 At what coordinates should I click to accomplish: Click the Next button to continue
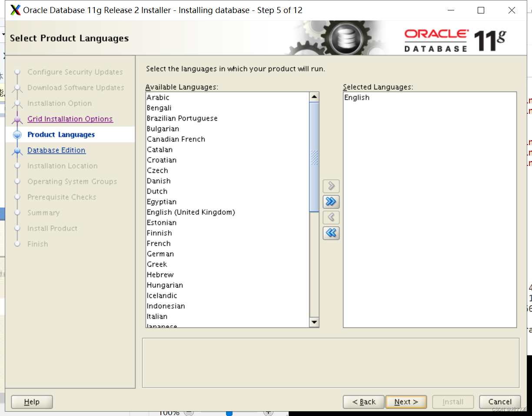point(406,402)
